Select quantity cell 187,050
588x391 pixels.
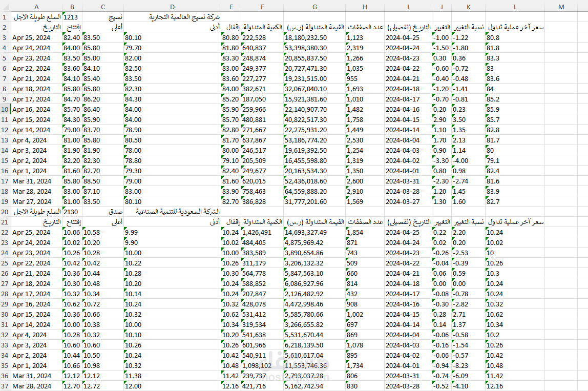pyautogui.click(x=262, y=99)
